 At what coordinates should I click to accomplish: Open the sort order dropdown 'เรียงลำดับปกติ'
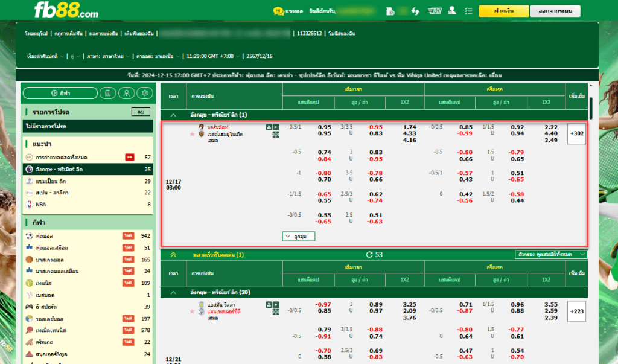(45, 56)
